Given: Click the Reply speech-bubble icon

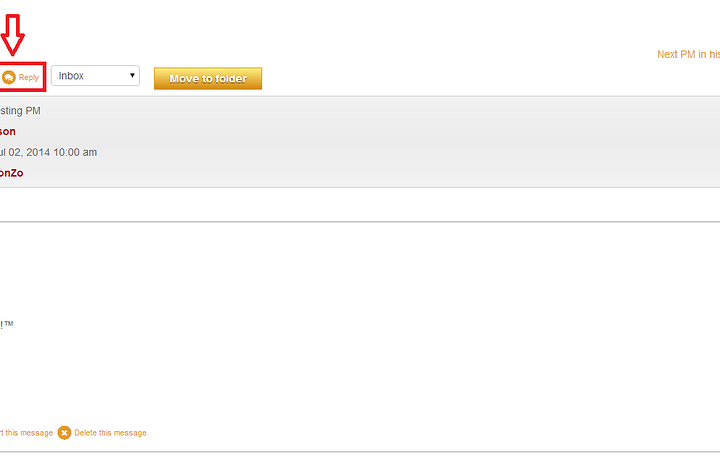Looking at the screenshot, I should [9, 78].
